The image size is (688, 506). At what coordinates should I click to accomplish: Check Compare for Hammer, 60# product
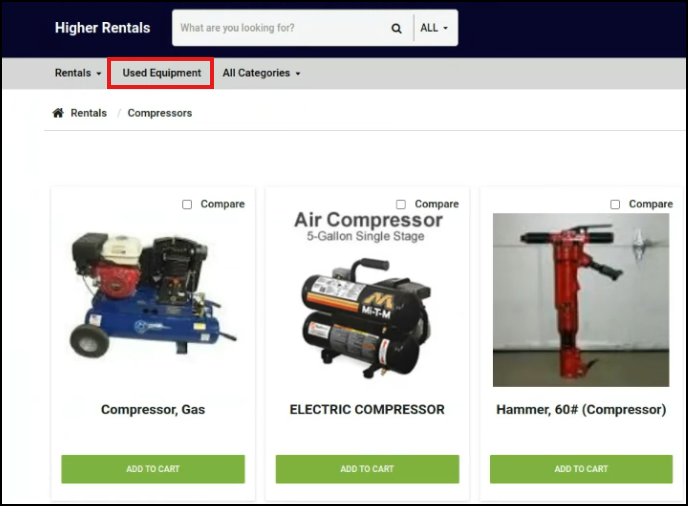tap(615, 204)
